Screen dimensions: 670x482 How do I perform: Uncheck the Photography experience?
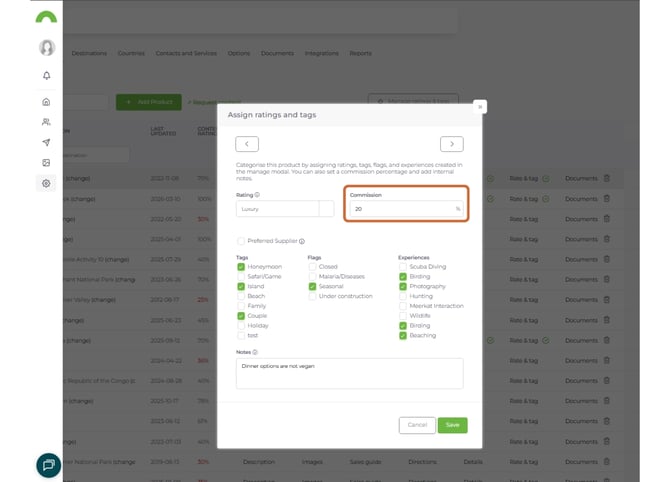(403, 286)
